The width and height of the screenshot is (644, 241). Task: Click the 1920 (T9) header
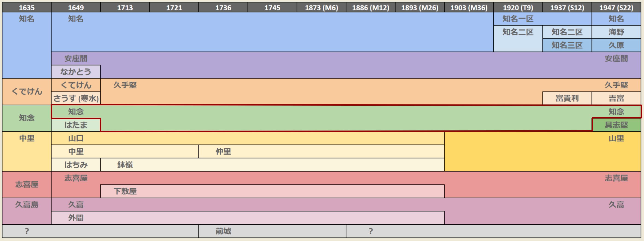tap(518, 8)
